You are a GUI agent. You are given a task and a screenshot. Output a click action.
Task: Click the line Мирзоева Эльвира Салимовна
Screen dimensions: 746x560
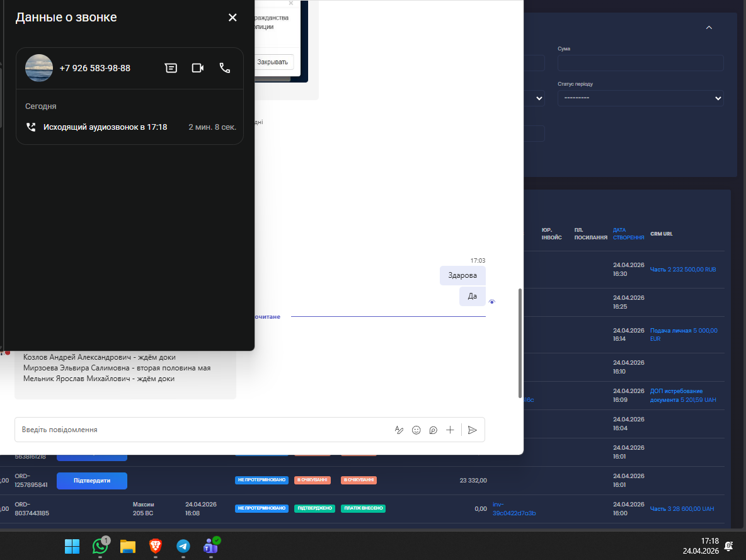click(x=117, y=368)
